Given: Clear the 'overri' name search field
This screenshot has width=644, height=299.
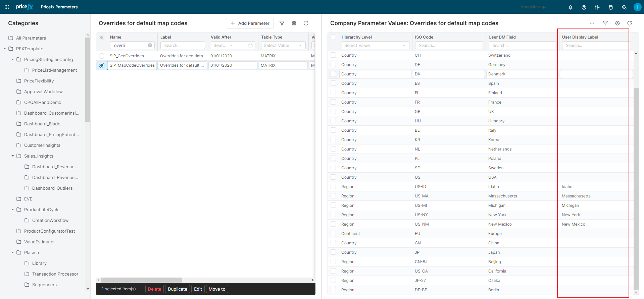Looking at the screenshot, I should pos(150,45).
